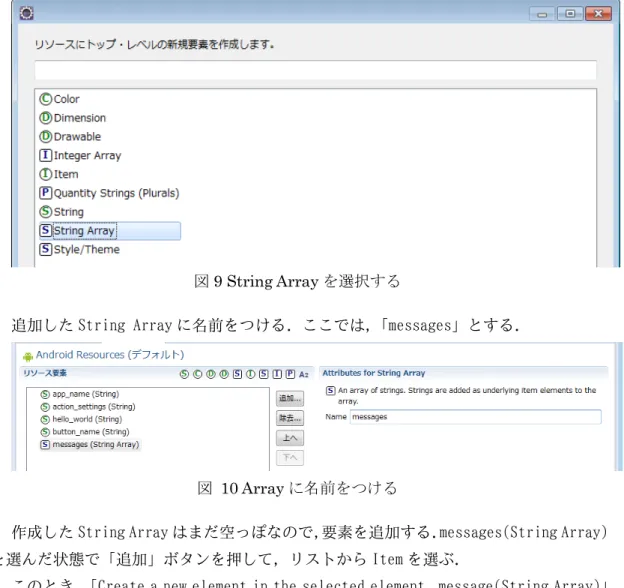Toggle the square S filter icon after the D icons

click(x=237, y=374)
